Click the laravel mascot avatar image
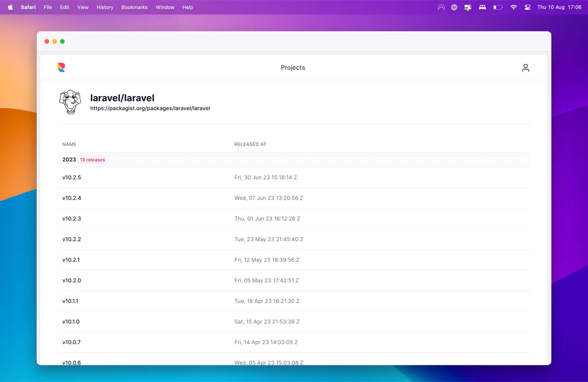This screenshot has height=382, width=588. tap(70, 102)
